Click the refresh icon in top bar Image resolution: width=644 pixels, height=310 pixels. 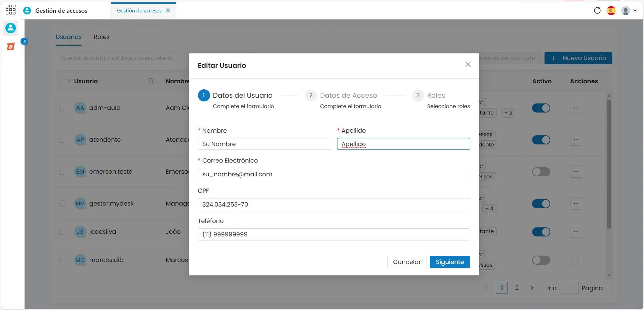coord(597,10)
